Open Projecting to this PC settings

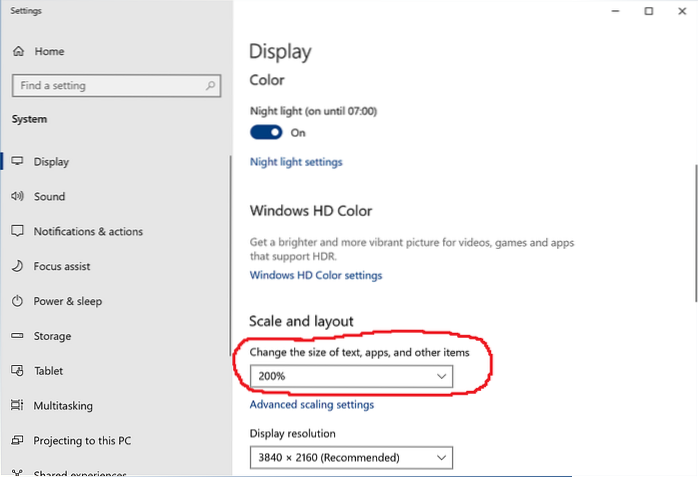click(x=82, y=441)
